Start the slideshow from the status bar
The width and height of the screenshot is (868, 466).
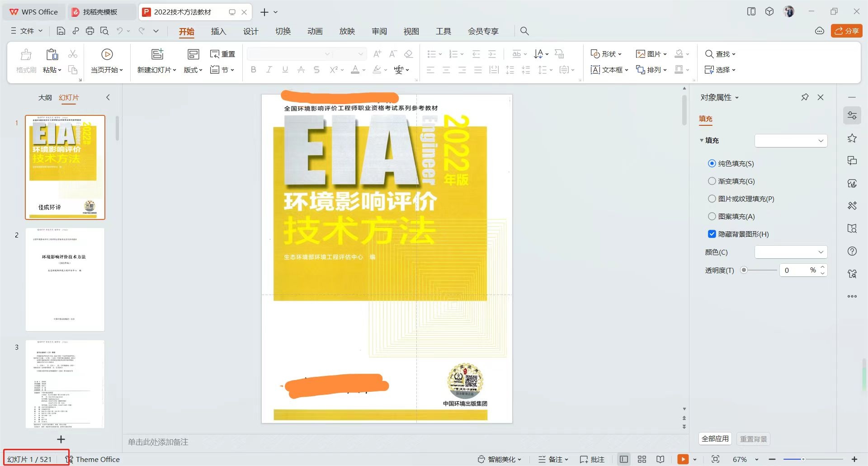[683, 459]
